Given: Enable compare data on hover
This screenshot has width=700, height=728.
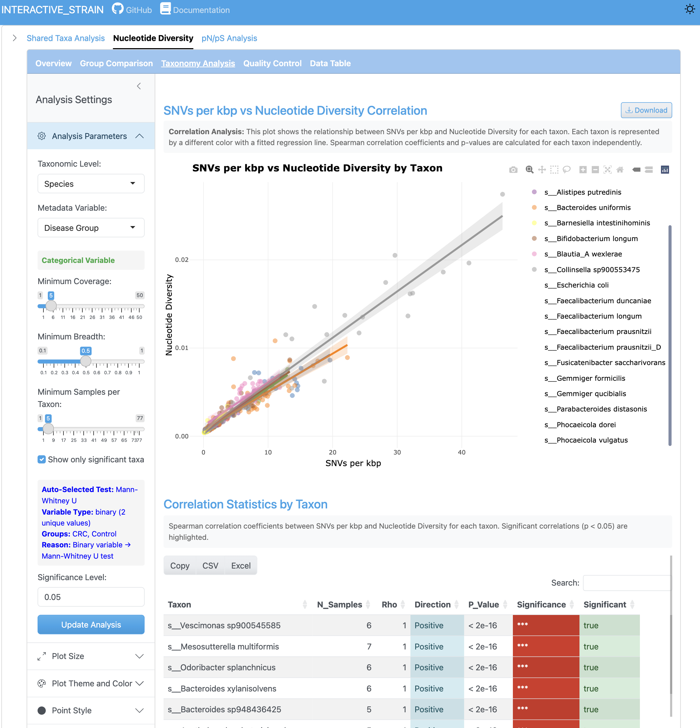Looking at the screenshot, I should [x=649, y=170].
